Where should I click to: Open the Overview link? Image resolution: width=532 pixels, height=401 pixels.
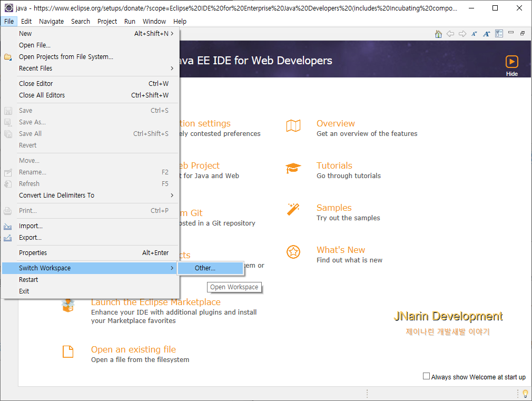pyautogui.click(x=336, y=123)
